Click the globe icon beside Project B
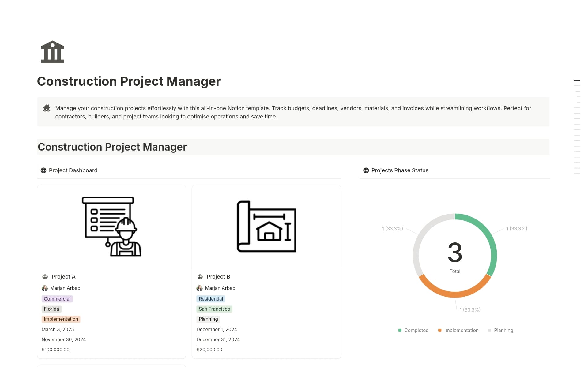This screenshot has width=588, height=367. pyautogui.click(x=200, y=276)
